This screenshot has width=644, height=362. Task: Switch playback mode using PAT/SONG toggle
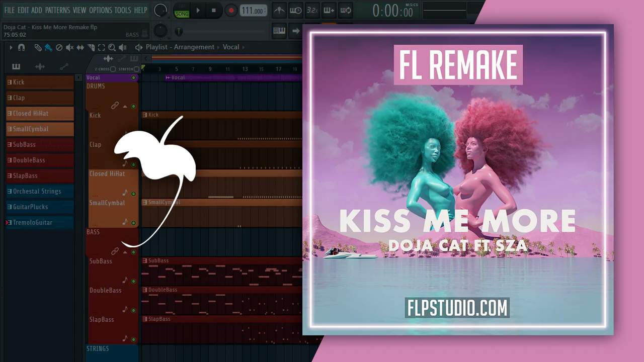point(182,11)
